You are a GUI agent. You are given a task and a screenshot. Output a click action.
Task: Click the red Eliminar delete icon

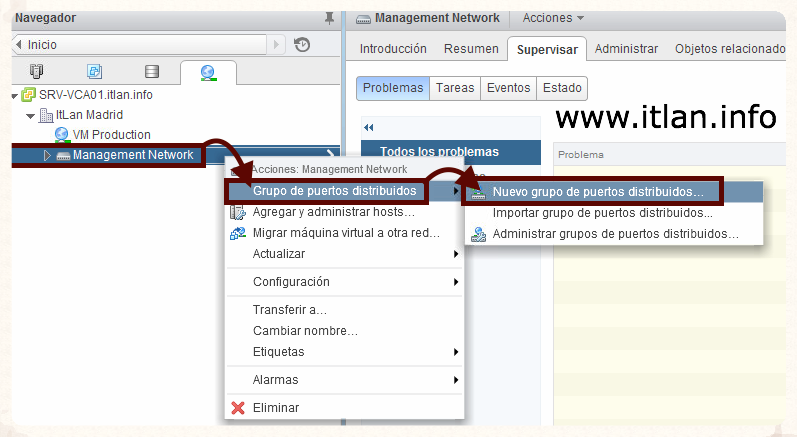(238, 408)
